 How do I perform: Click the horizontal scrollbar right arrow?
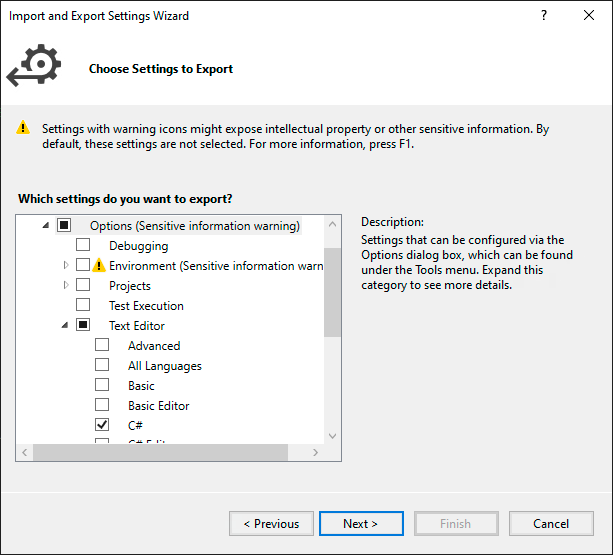(x=315, y=452)
